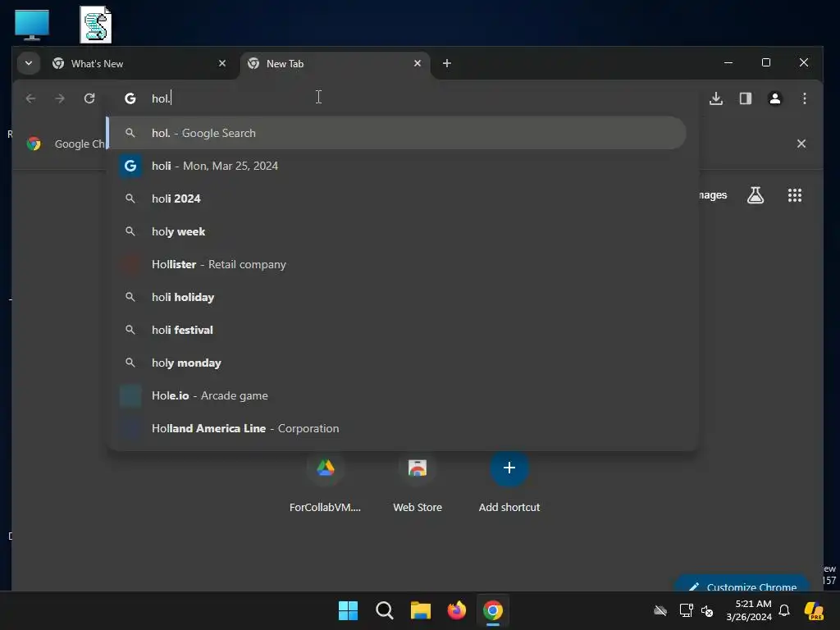Pick the 'holi holiday' suggestion
840x630 pixels.
396,297
